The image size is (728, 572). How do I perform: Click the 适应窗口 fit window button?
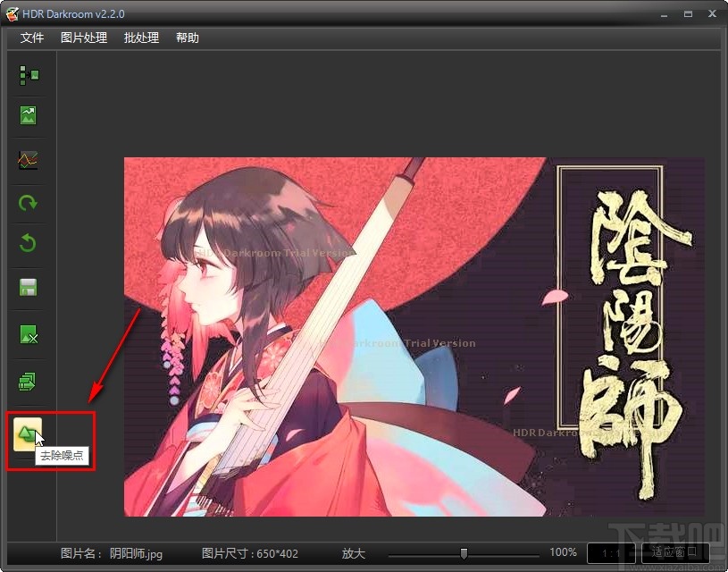[x=673, y=553]
